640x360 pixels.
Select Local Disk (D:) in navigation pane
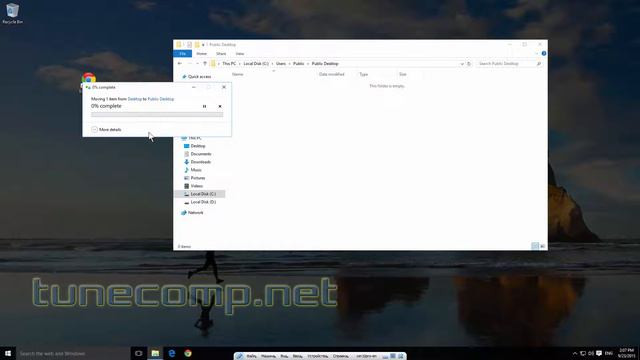[x=200, y=202]
